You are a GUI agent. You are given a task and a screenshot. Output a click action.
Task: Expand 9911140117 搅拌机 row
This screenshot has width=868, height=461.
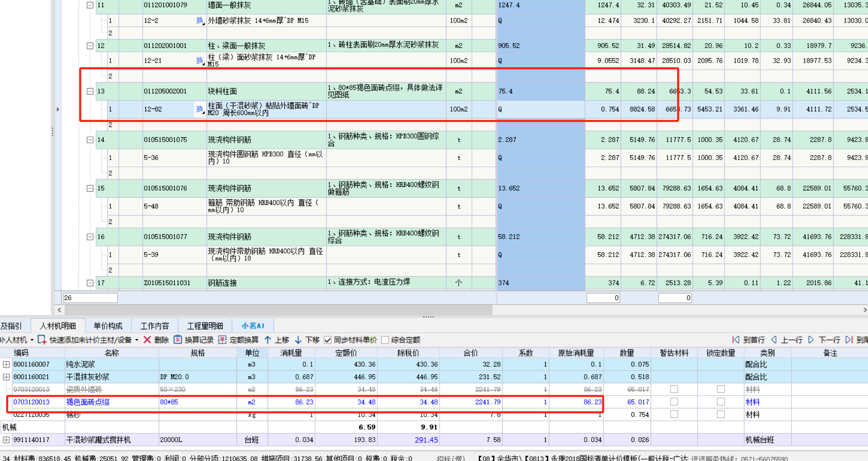pos(6,440)
